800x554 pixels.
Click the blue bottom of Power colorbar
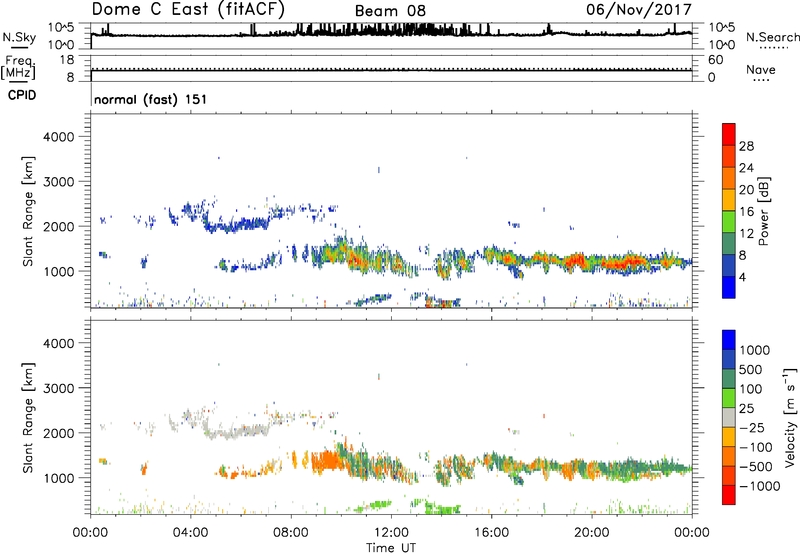click(729, 287)
